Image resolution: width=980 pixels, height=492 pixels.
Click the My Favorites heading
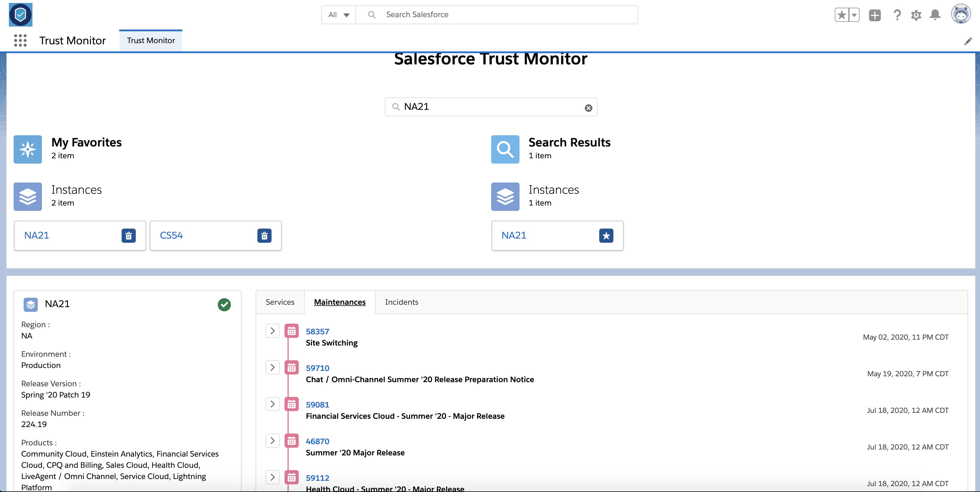86,142
